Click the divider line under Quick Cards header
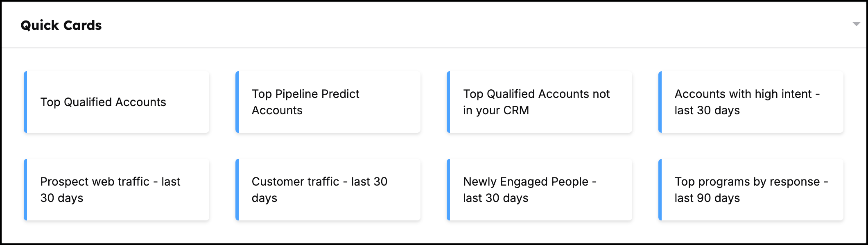This screenshot has width=868, height=245. 434,48
